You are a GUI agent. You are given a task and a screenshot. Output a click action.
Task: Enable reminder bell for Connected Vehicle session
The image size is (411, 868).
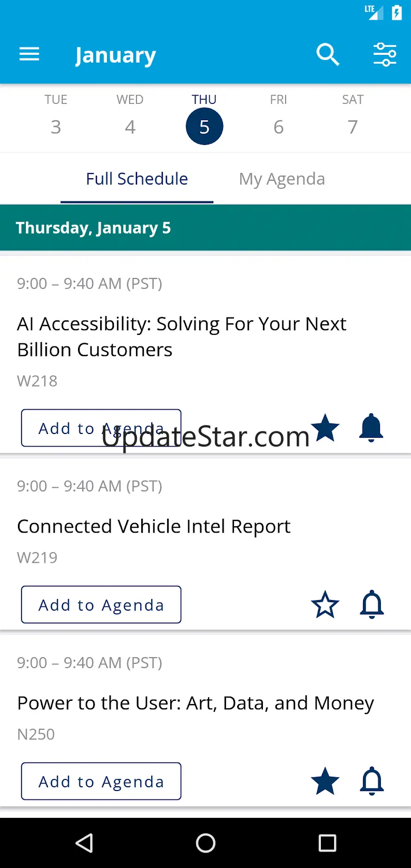371,604
